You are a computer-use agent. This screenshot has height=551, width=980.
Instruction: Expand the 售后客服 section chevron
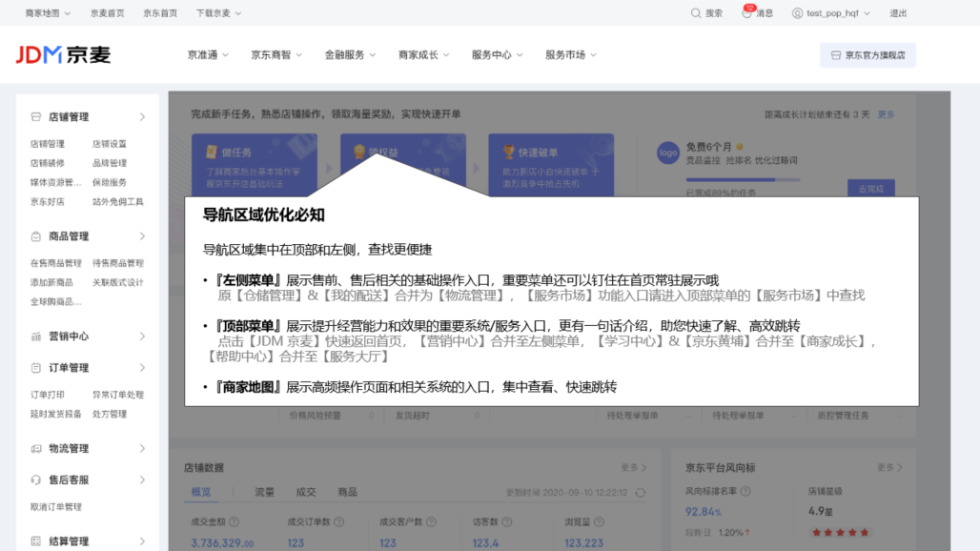tap(142, 480)
